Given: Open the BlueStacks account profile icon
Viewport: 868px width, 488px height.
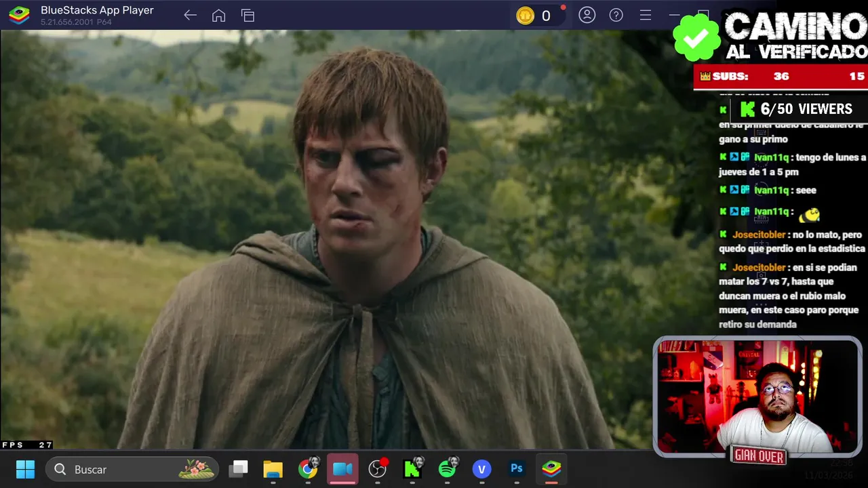Looking at the screenshot, I should 587,15.
